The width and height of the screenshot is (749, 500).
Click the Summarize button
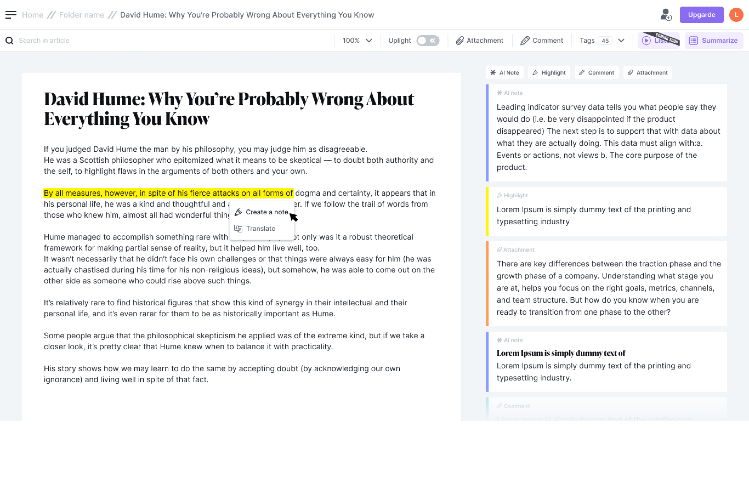coord(714,41)
